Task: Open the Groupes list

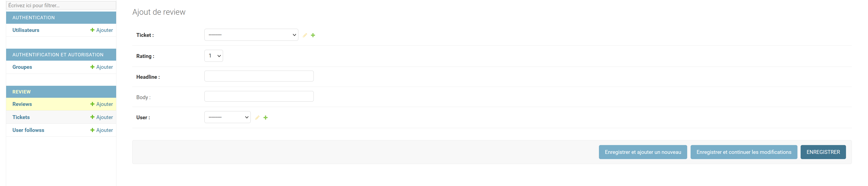Action: click(22, 67)
